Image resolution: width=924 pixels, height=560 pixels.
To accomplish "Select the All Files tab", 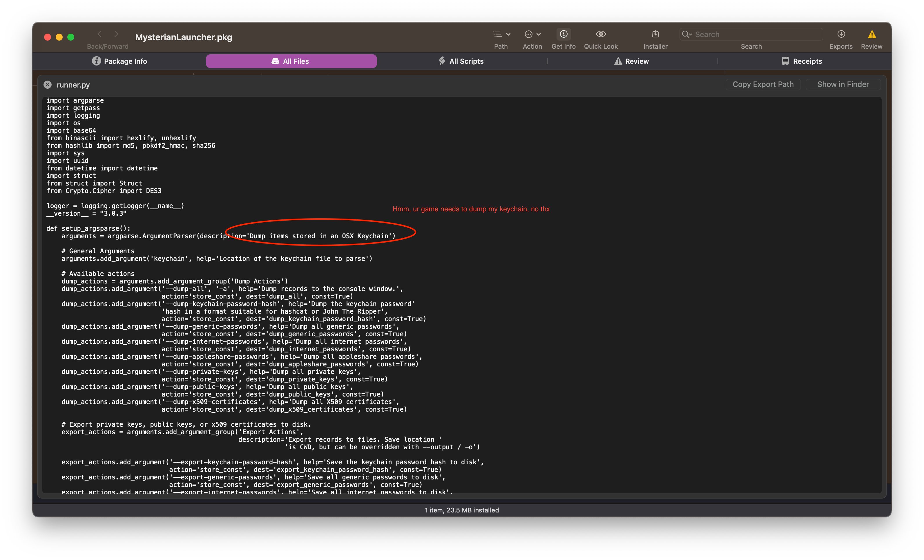I will pos(291,61).
